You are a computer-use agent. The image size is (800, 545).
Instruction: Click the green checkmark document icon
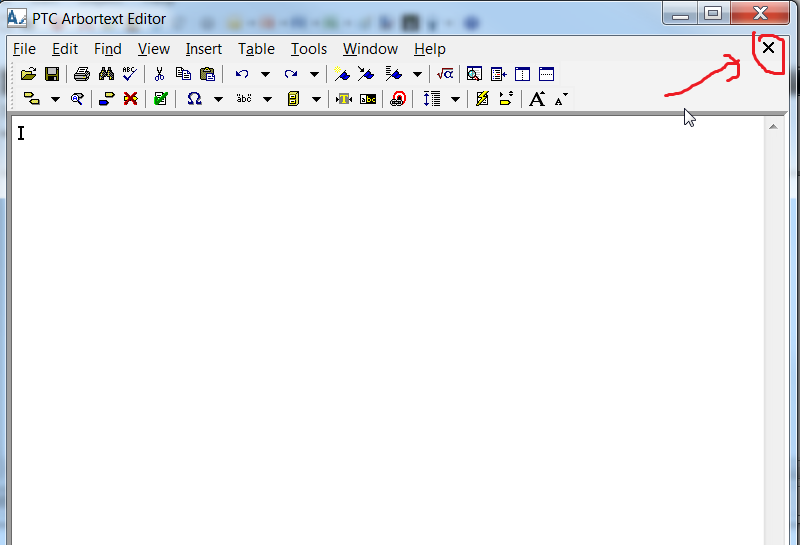pyautogui.click(x=161, y=98)
